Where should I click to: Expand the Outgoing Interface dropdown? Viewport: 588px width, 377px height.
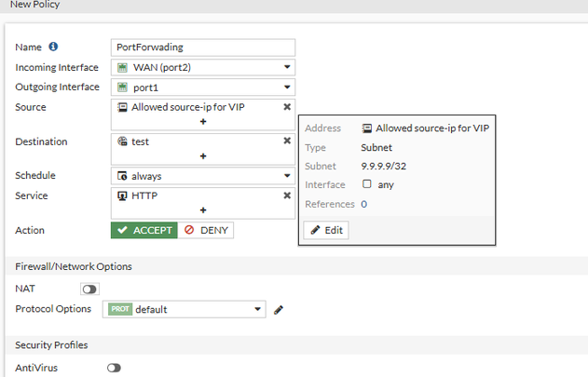click(202, 88)
